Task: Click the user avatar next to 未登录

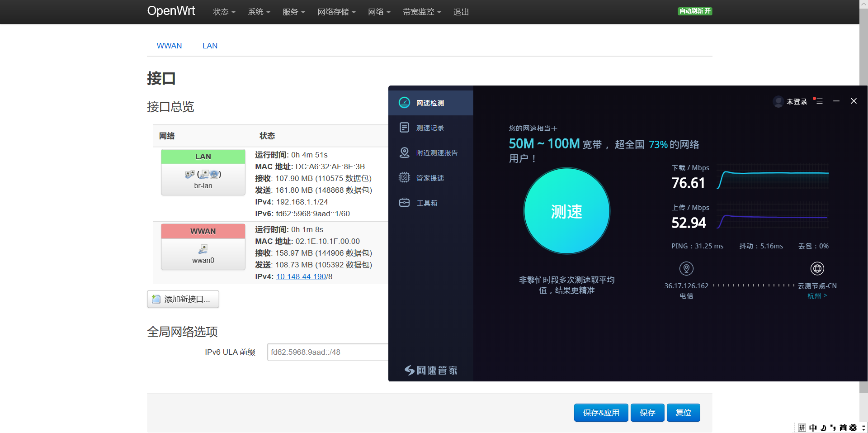Action: pyautogui.click(x=778, y=101)
